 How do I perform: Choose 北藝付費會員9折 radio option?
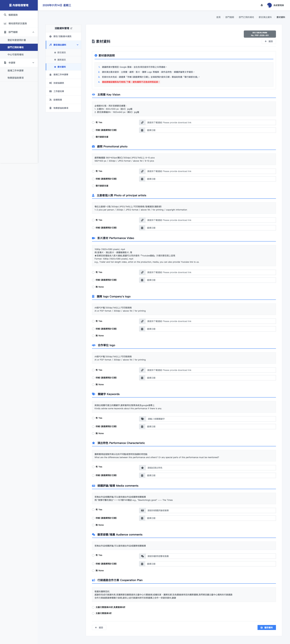[93, 613]
